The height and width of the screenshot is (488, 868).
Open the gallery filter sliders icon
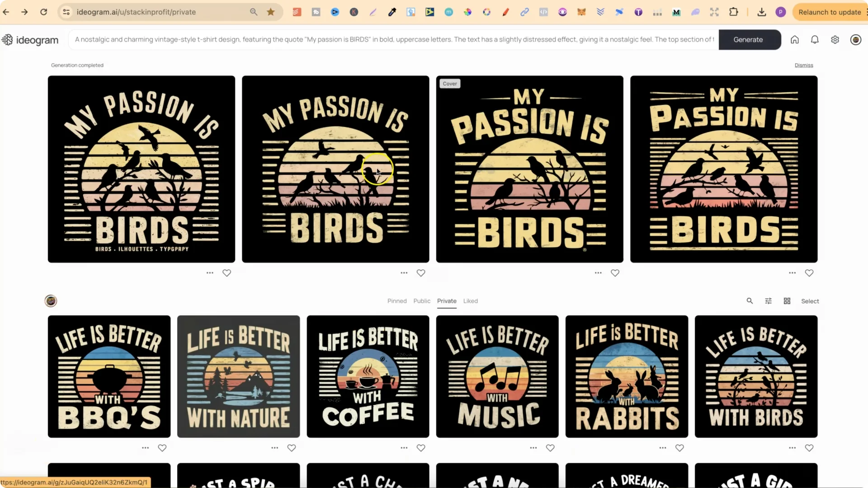pos(768,301)
